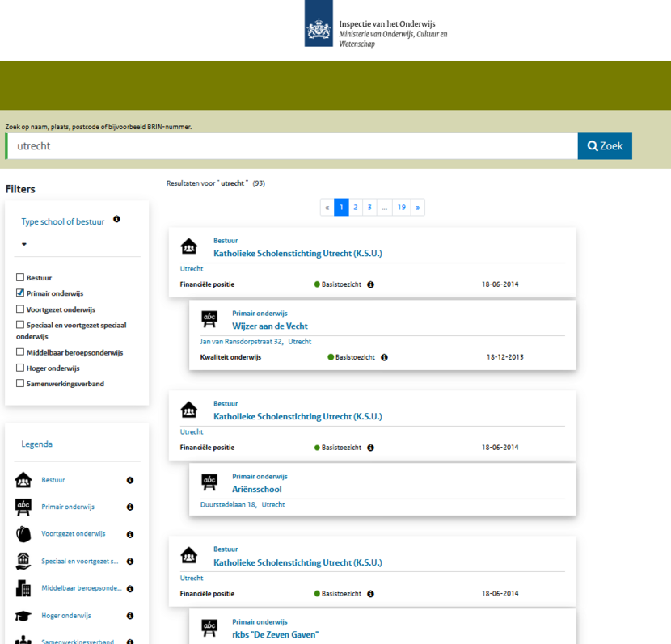Click the Bestuur house icon in Legenda
The width and height of the screenshot is (671, 644).
pos(23,480)
